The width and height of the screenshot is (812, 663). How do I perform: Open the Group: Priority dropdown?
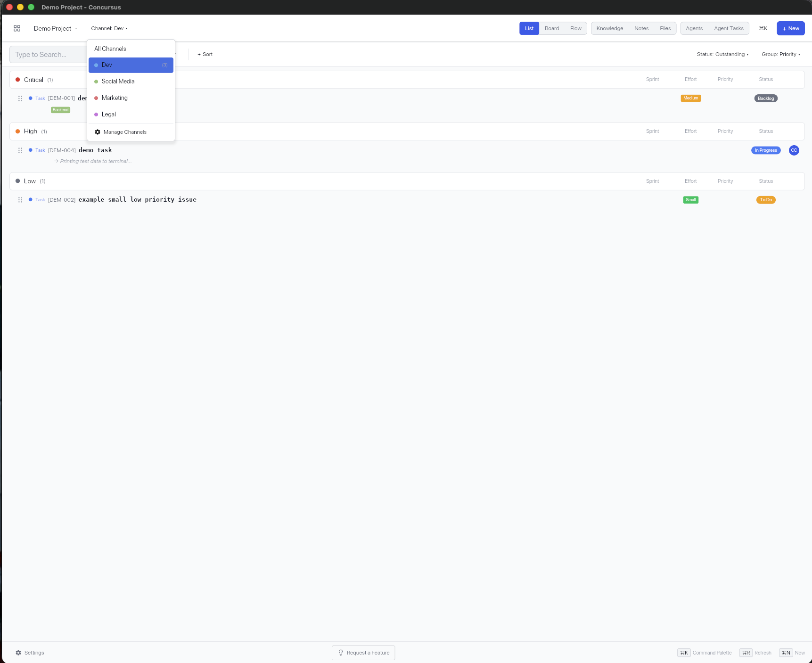pyautogui.click(x=780, y=54)
